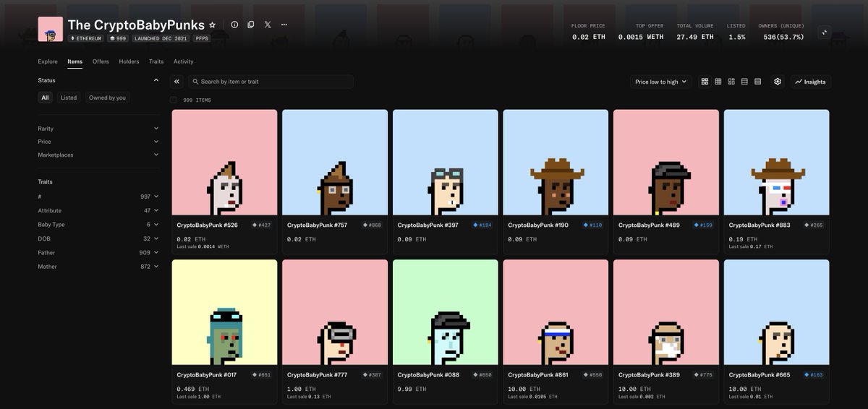Click rarity rank badge #110 on CryptoBabyPunk #190
Viewport: 868px width, 409px height.
593,225
